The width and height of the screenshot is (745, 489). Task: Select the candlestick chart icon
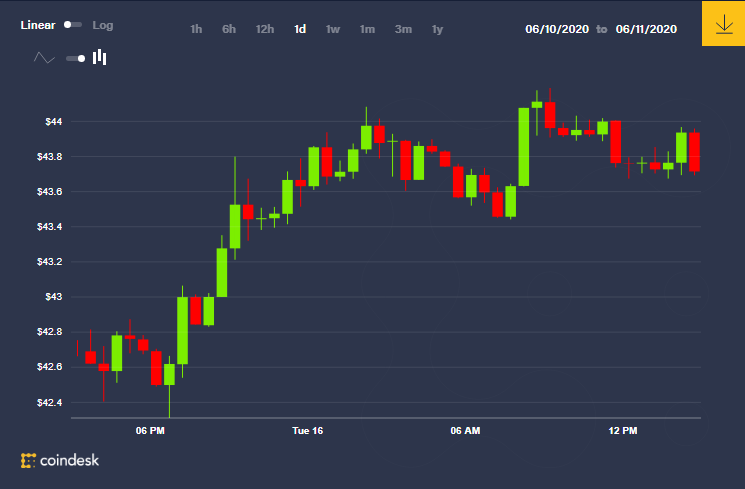pos(99,58)
